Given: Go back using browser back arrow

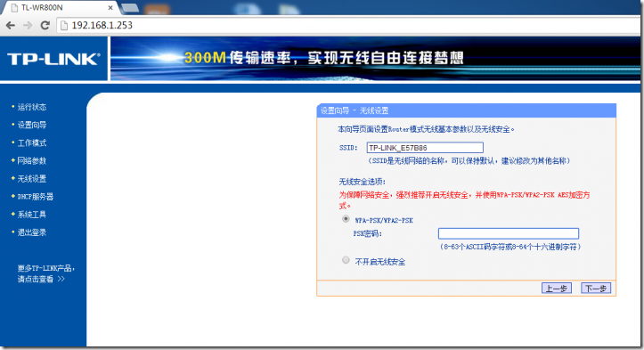Looking at the screenshot, I should click(11, 26).
